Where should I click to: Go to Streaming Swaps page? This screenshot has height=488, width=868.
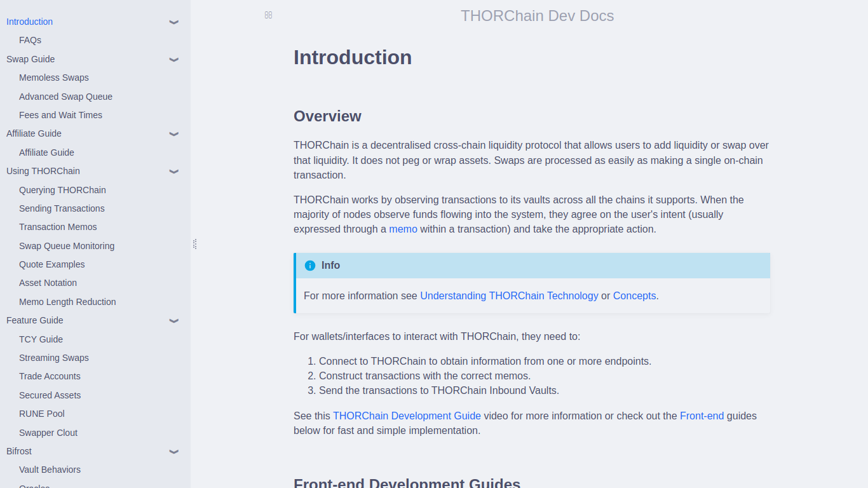click(x=54, y=358)
